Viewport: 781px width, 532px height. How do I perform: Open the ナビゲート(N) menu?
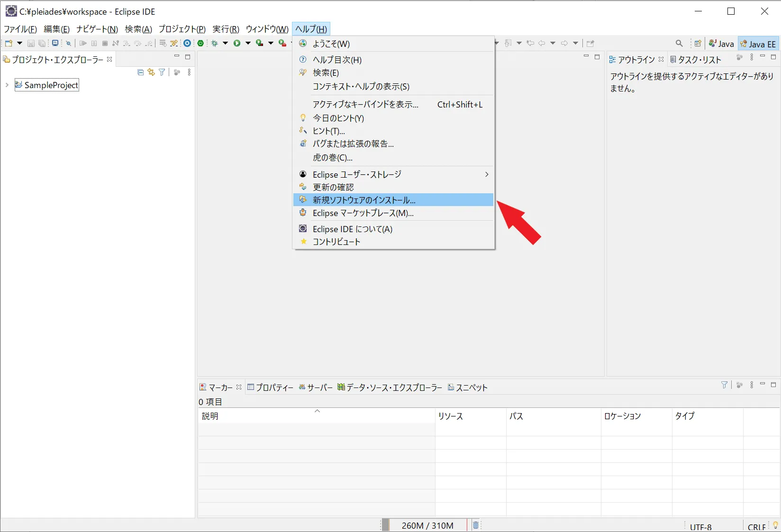pos(97,29)
